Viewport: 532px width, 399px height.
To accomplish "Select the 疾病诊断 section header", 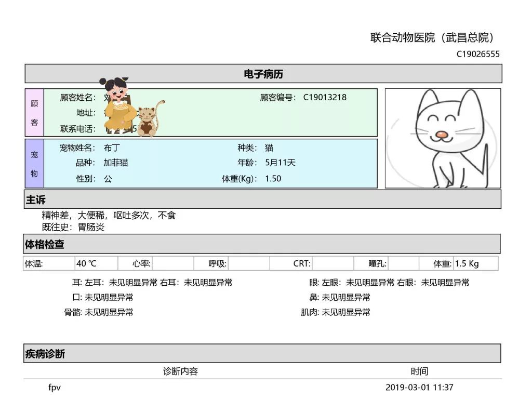I will [44, 354].
